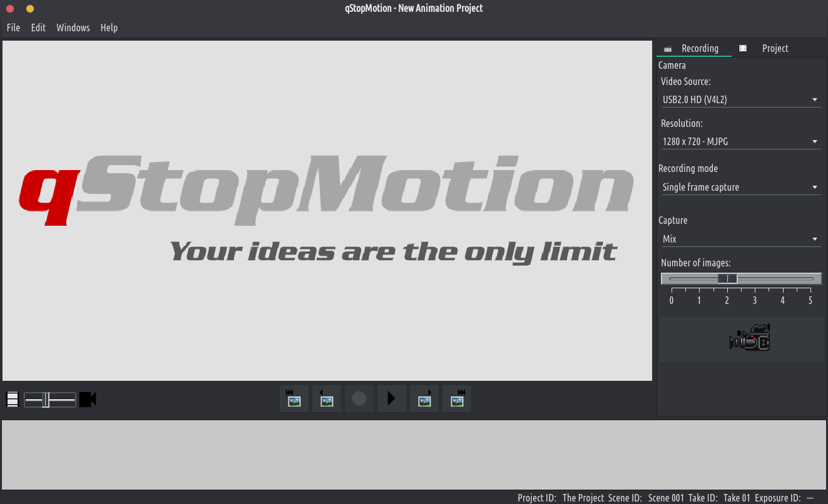Image resolution: width=828 pixels, height=504 pixels.
Task: Click the Number of images slider
Action: [x=741, y=279]
